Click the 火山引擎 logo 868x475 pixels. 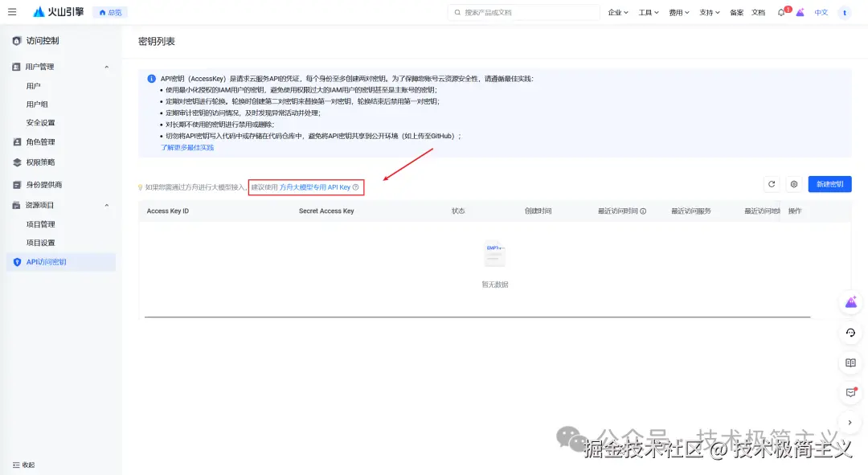tap(58, 11)
